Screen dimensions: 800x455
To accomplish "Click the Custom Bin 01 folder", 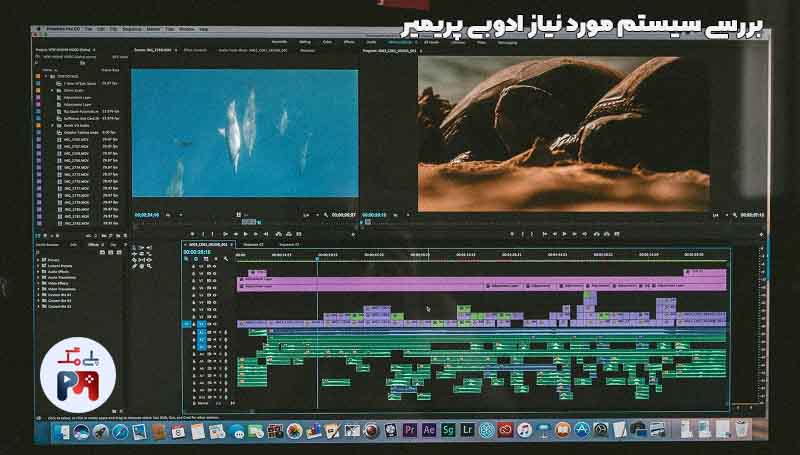I will point(60,295).
